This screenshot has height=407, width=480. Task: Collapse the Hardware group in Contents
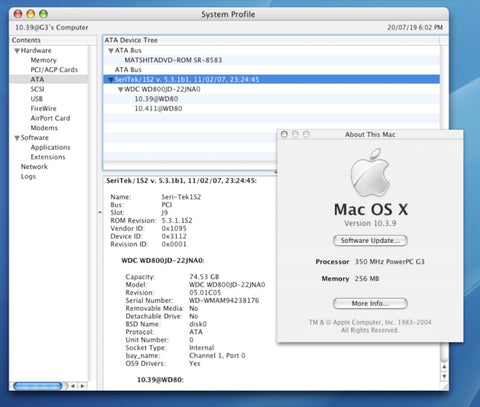pyautogui.click(x=17, y=51)
